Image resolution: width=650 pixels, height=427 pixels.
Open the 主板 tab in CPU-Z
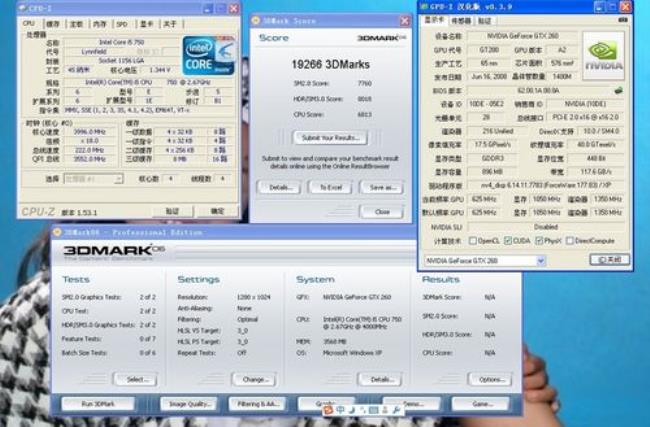point(76,24)
